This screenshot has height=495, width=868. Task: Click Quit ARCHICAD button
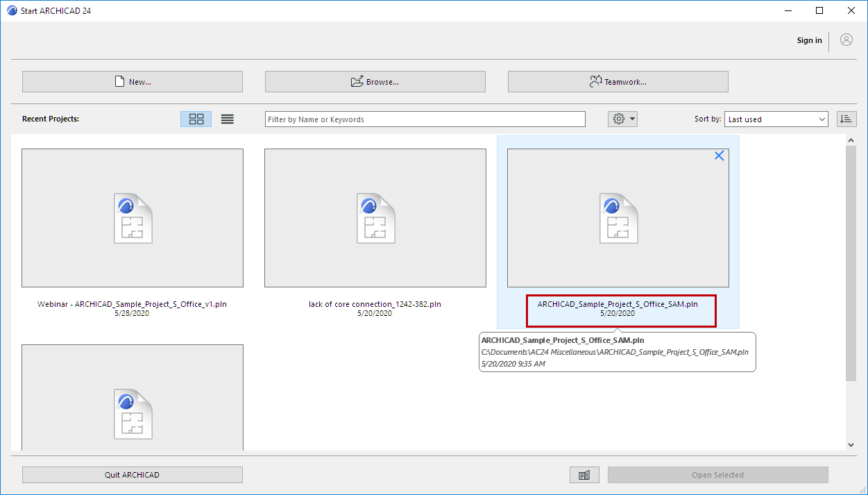click(133, 475)
